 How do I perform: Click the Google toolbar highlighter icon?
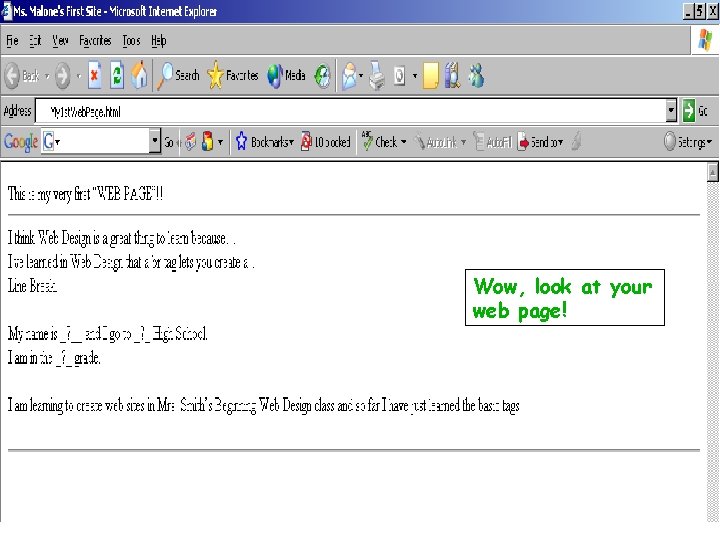[x=576, y=142]
